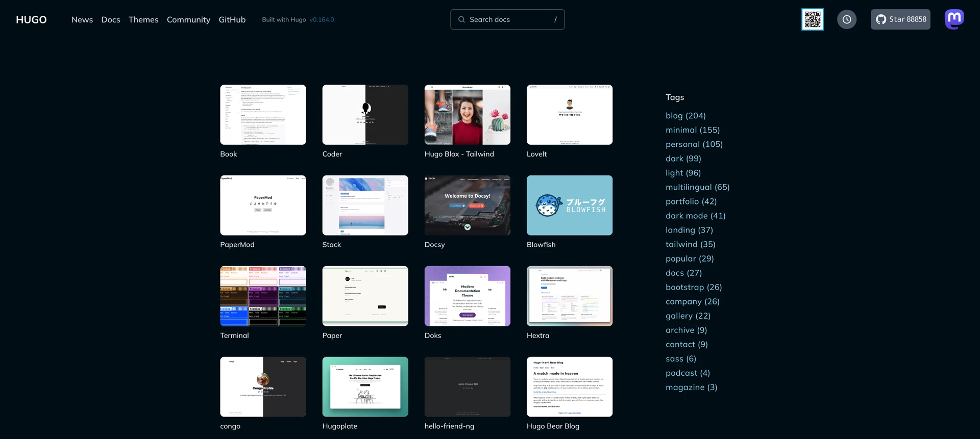Open the Mastodon icon link

click(x=954, y=19)
